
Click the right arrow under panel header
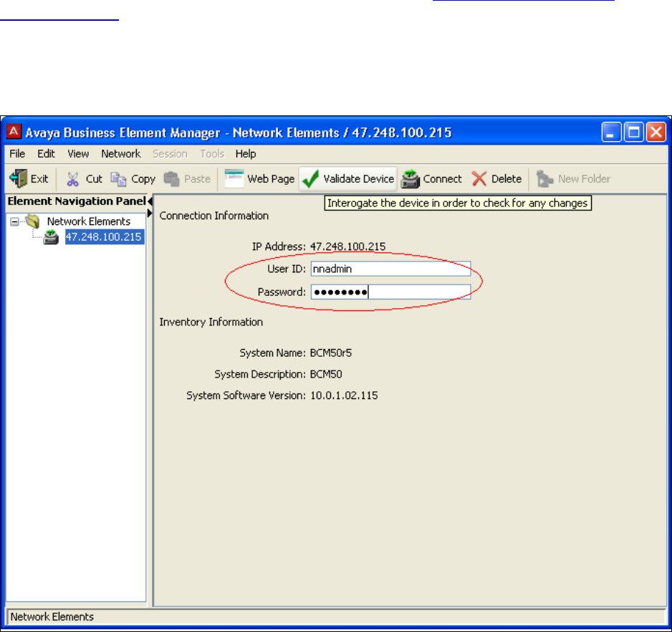click(150, 213)
